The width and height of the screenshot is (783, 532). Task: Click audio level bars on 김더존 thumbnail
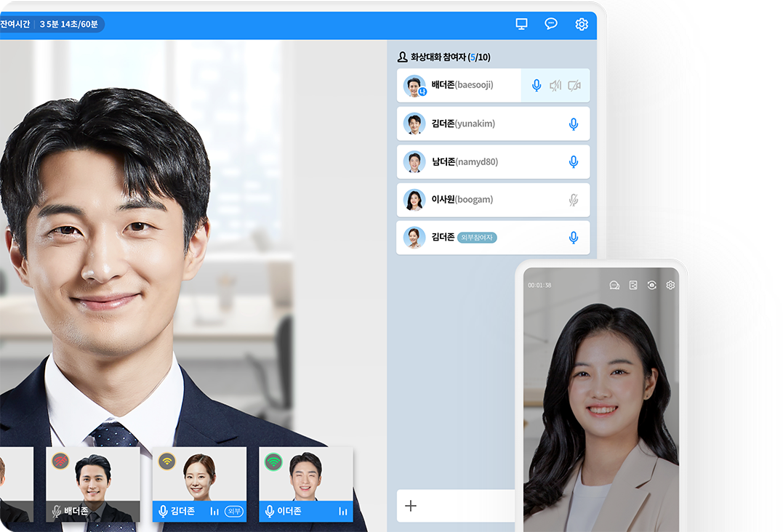(x=214, y=511)
